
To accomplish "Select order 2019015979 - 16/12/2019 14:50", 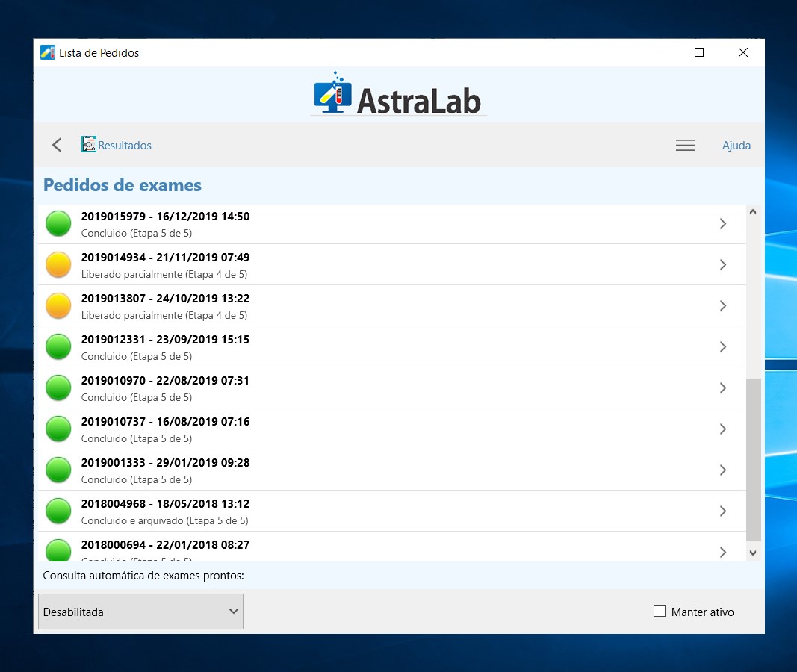I will point(392,224).
